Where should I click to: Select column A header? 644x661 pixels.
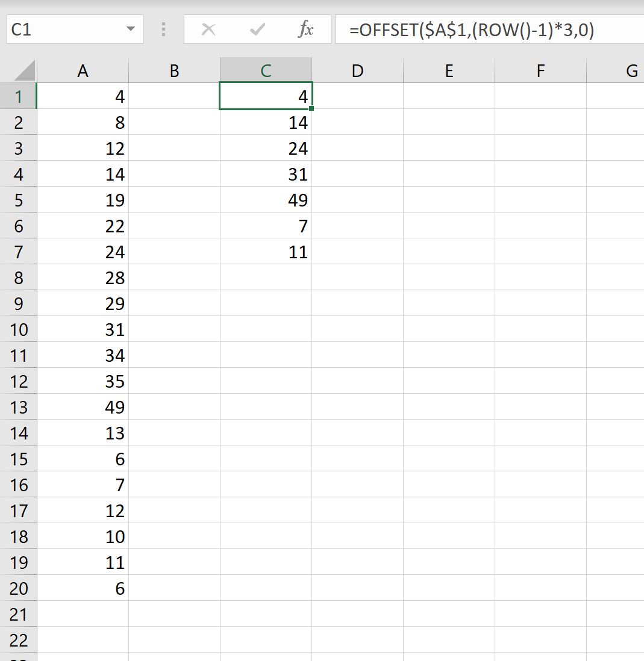(x=83, y=70)
